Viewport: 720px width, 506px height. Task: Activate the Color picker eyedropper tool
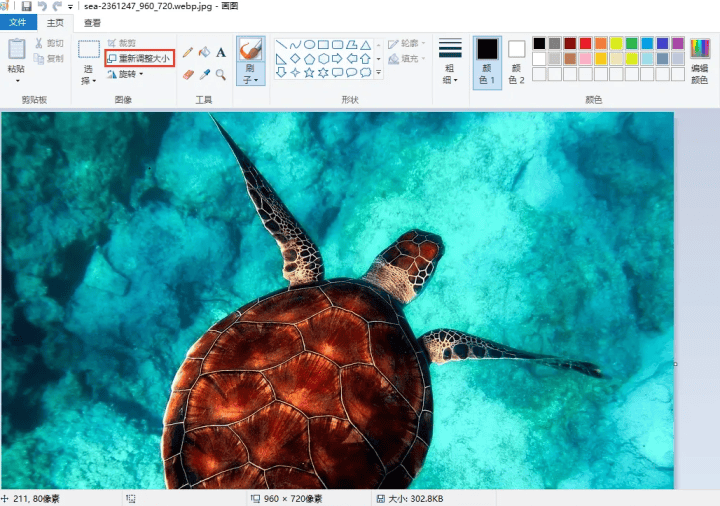point(204,74)
